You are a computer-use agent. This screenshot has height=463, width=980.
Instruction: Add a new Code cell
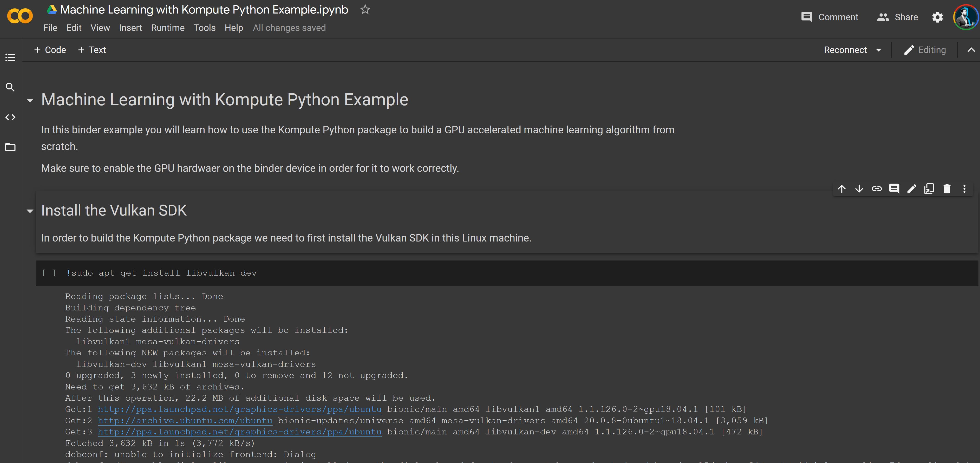[50, 50]
